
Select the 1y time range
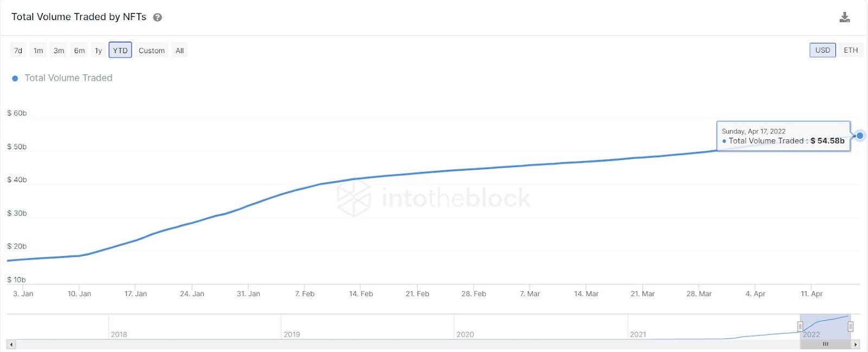coord(98,50)
